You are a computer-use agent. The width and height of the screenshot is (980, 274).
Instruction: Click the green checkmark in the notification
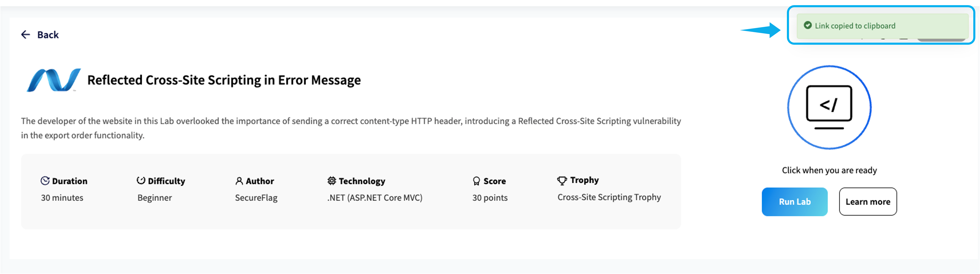[807, 26]
